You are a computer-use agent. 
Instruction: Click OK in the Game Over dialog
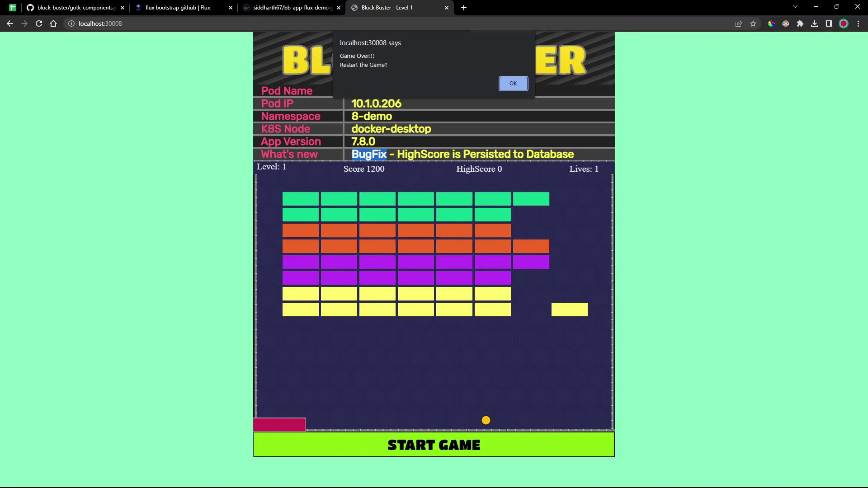(513, 84)
